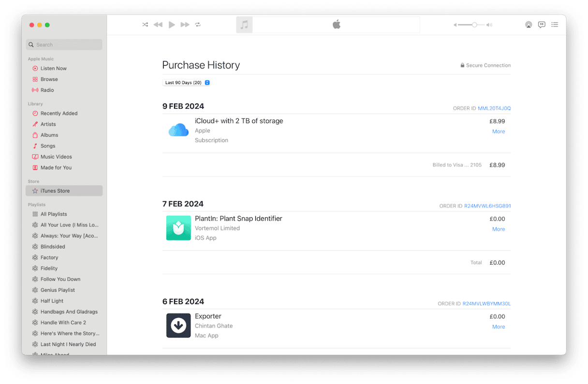Open Listen Now in sidebar

pyautogui.click(x=64, y=68)
